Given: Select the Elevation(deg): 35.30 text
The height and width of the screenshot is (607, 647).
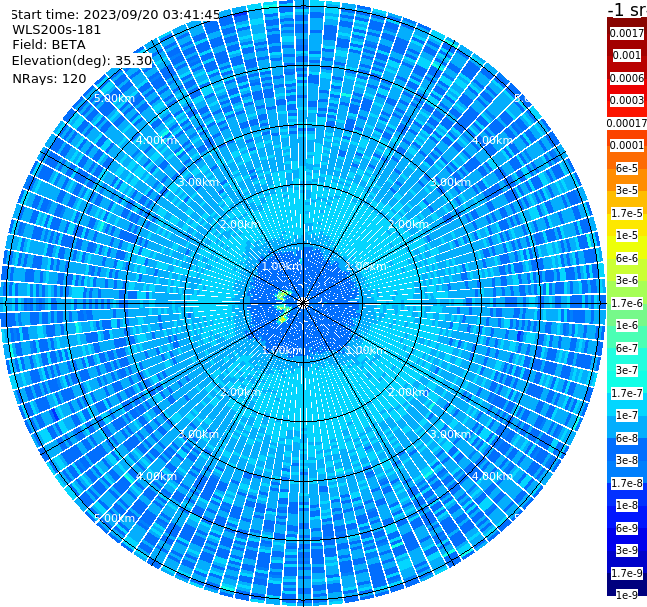Looking at the screenshot, I should (x=82, y=61).
